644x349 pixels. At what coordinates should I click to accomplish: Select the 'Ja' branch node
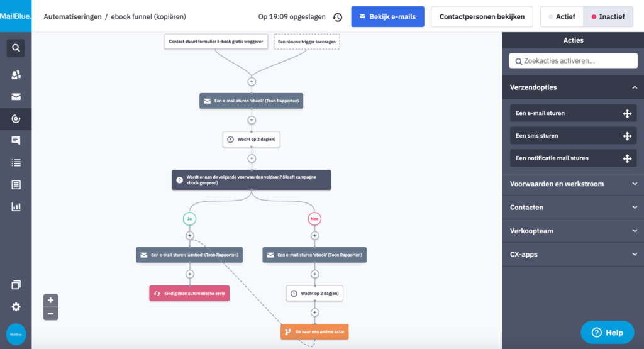pyautogui.click(x=189, y=218)
